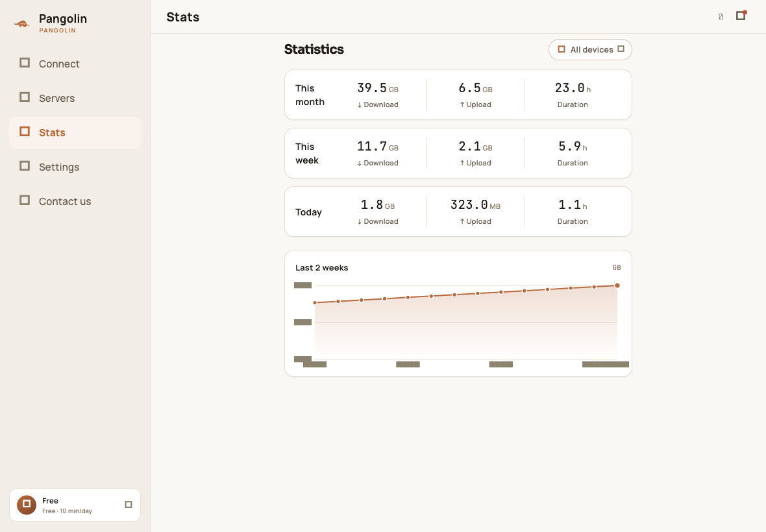This screenshot has width=766, height=532.
Task: Click small icon left of notifications
Action: [721, 17]
